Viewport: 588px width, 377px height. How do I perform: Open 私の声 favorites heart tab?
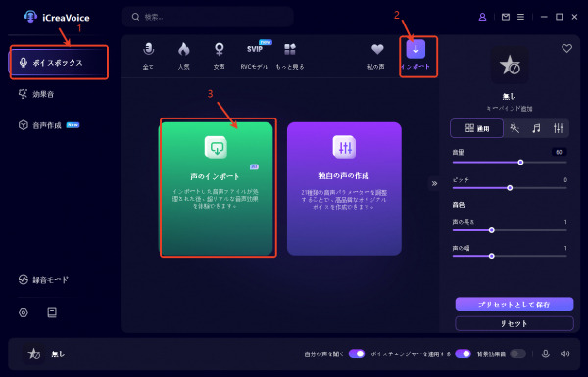(x=376, y=56)
